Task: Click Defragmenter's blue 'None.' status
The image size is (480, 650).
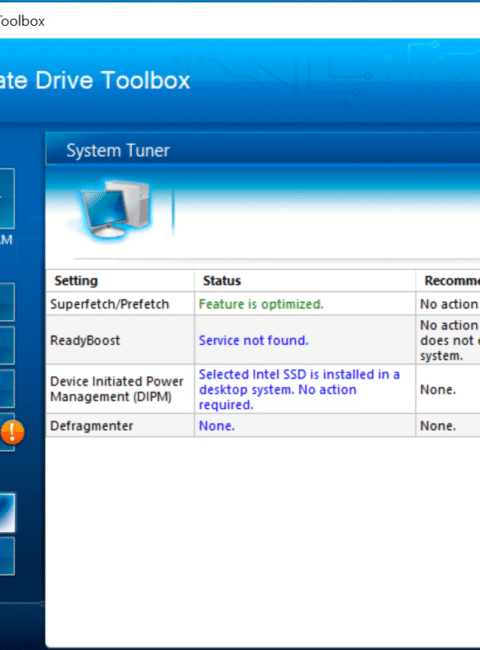Action: click(217, 426)
